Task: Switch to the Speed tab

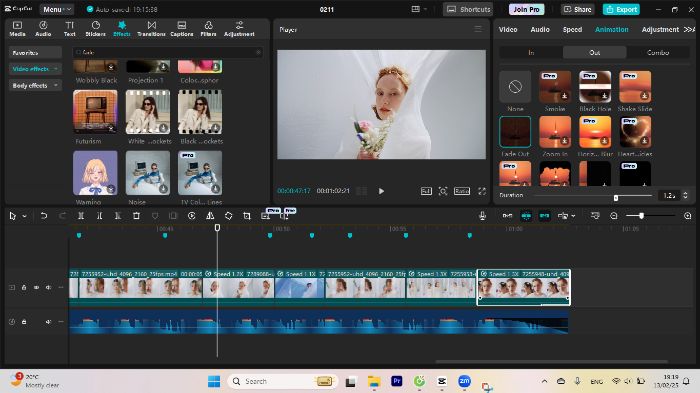Action: tap(572, 29)
